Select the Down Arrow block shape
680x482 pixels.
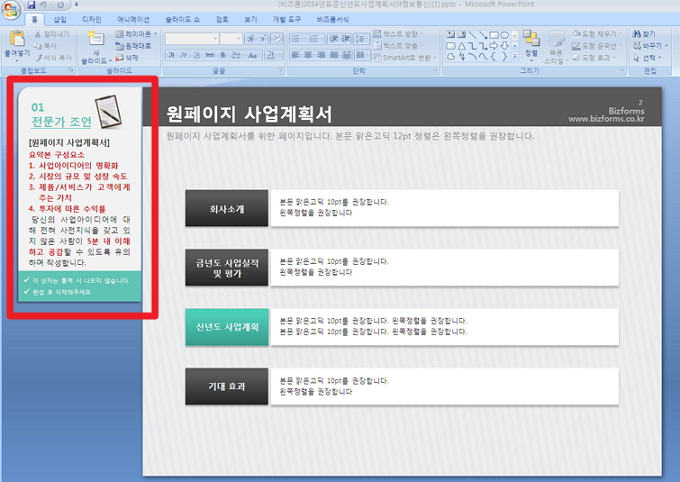tap(504, 46)
